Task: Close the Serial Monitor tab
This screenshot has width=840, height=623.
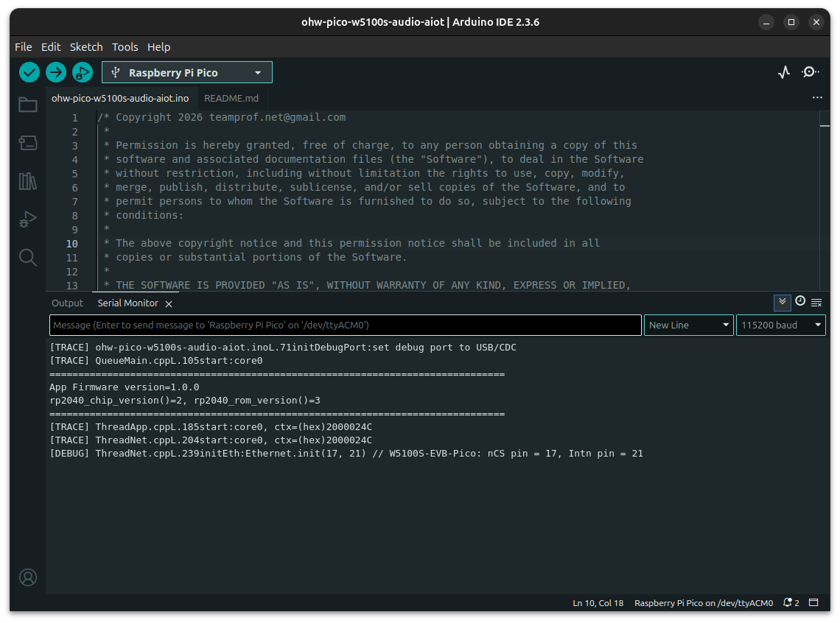Action: click(169, 303)
